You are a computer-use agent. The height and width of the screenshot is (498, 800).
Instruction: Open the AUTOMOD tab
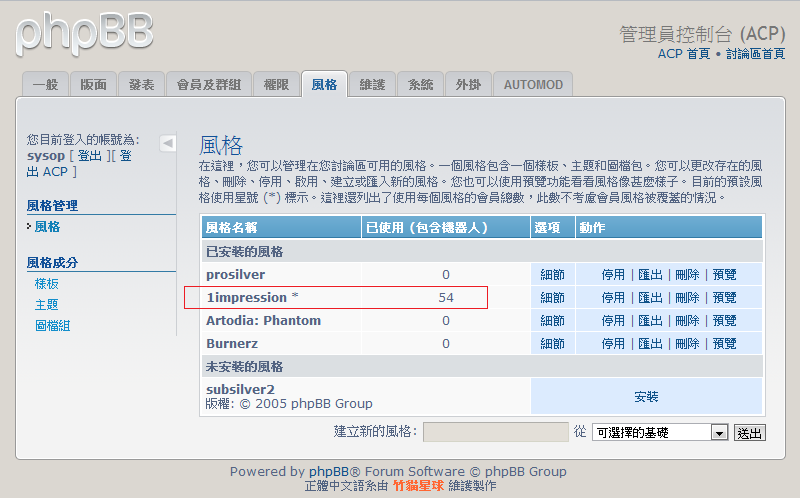pos(533,85)
